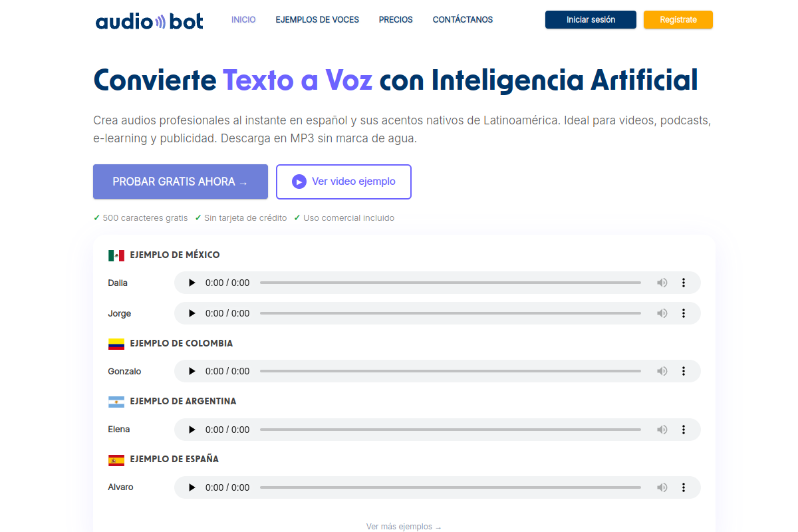Open the PRECIOS menu item

click(396, 20)
